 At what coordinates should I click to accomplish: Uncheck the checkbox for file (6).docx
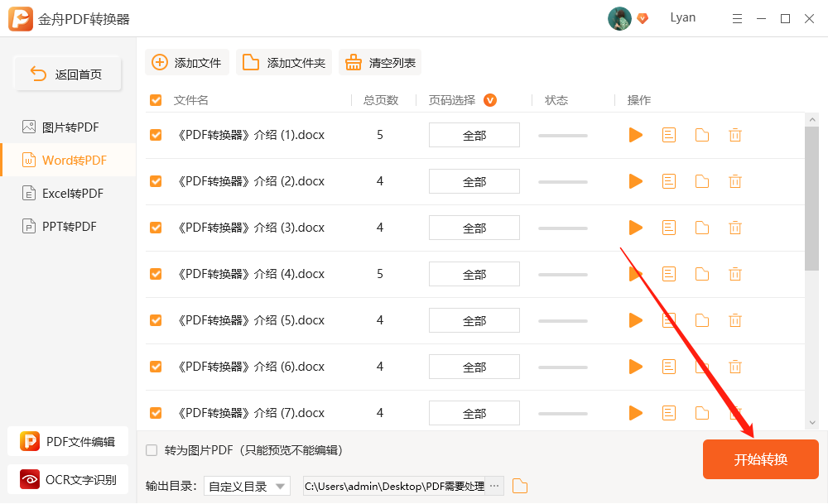pyautogui.click(x=156, y=367)
